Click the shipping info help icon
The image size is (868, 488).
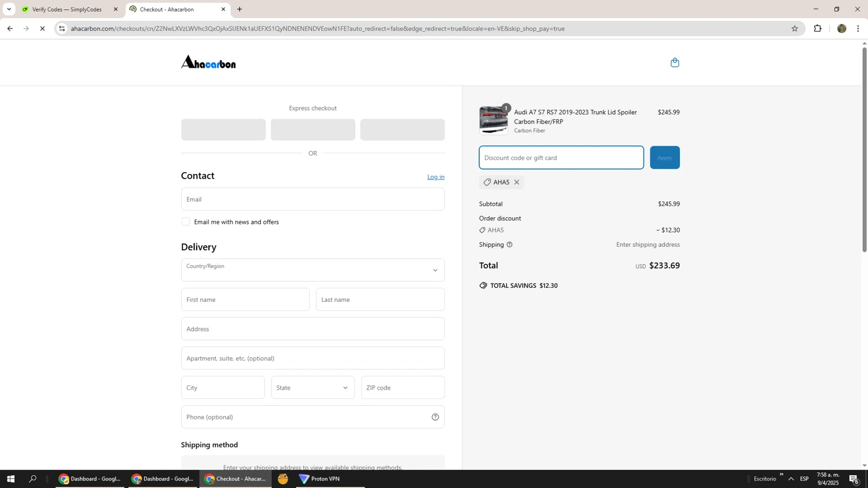click(509, 245)
